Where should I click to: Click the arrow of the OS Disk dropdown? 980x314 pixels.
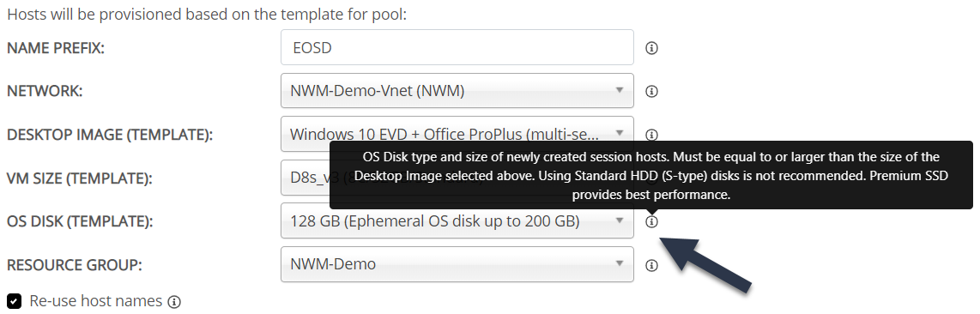[620, 220]
